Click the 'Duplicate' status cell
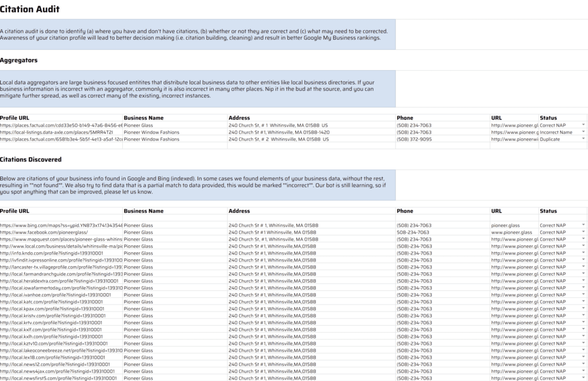This screenshot has width=588, height=381. [x=550, y=139]
